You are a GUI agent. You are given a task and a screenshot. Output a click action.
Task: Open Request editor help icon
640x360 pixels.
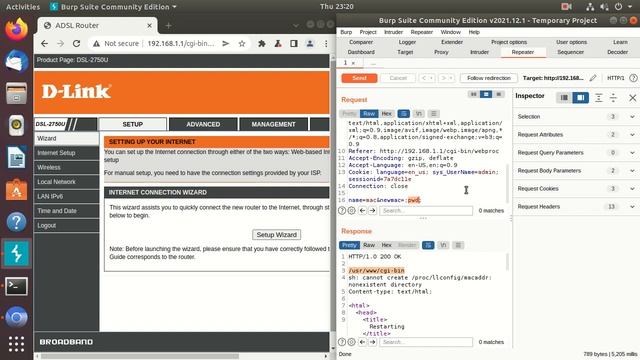coord(342,211)
